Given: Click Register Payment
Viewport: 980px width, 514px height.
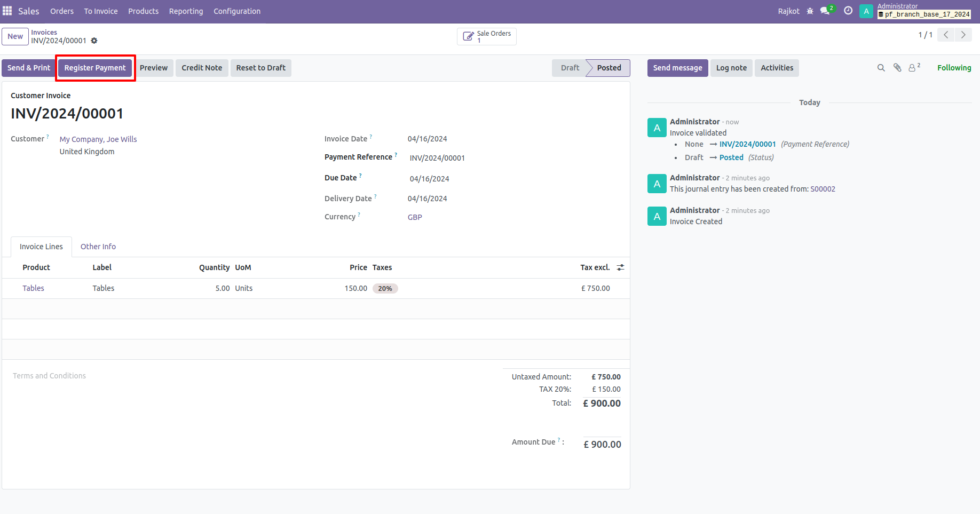Looking at the screenshot, I should pyautogui.click(x=95, y=68).
